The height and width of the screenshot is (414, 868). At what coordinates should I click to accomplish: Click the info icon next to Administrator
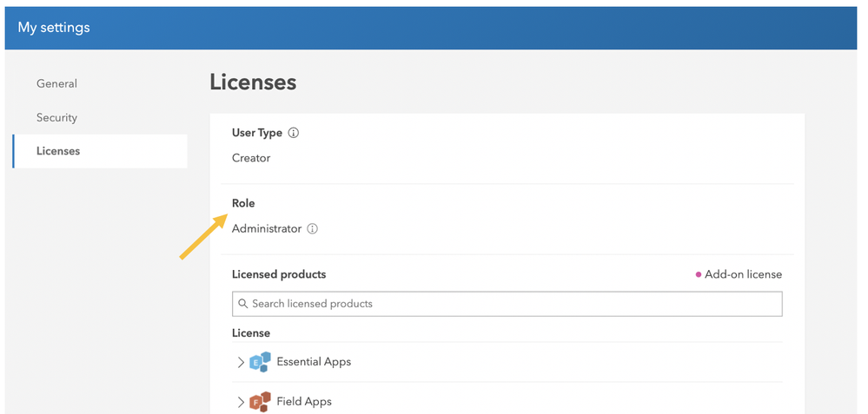313,229
